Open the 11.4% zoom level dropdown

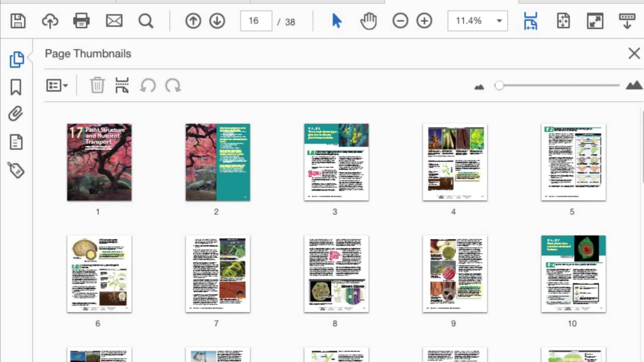pos(477,21)
